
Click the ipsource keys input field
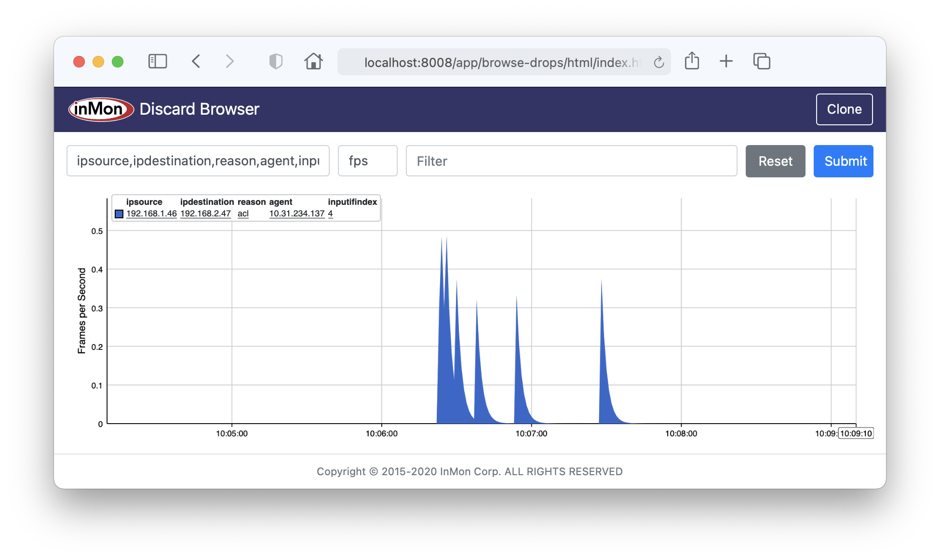point(198,161)
